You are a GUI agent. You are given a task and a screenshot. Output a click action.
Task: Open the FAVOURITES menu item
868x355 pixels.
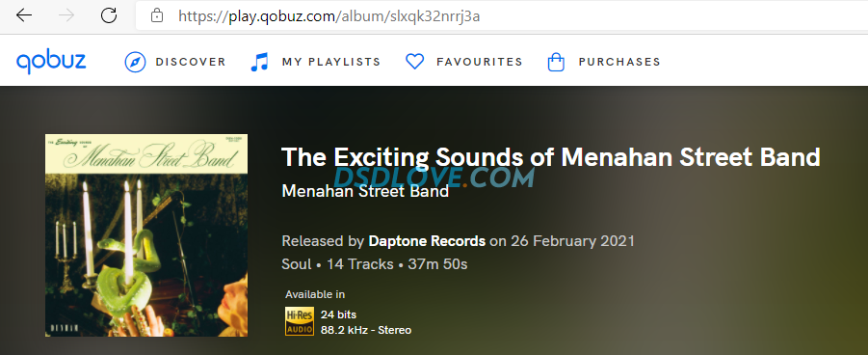click(x=480, y=62)
